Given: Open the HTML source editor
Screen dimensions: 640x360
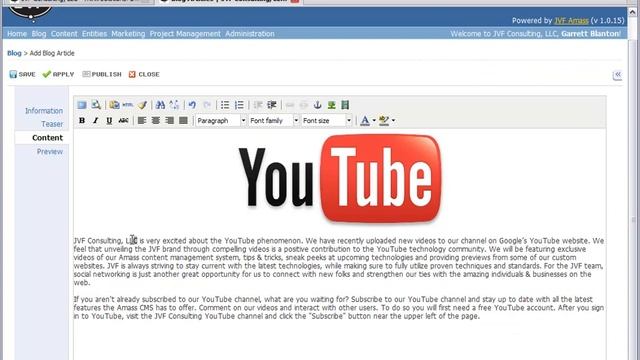Looking at the screenshot, I should coord(128,105).
